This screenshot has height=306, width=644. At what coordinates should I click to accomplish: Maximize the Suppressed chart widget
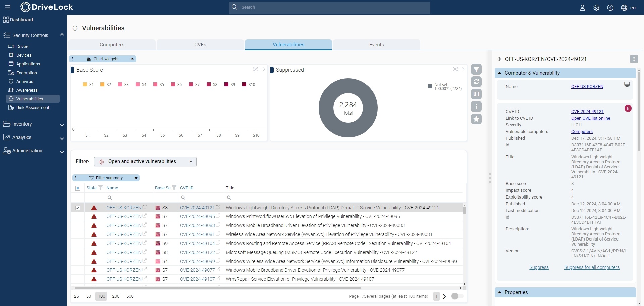(455, 69)
